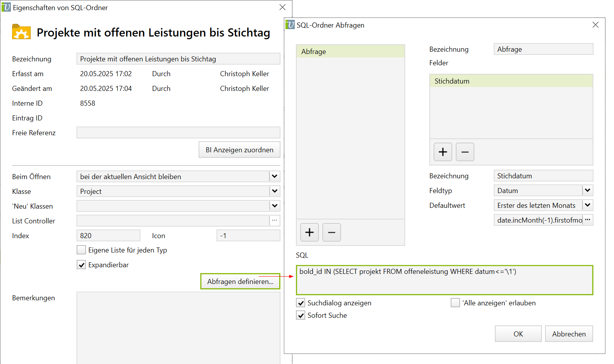This screenshot has height=364, width=614.
Task: Remove the Stichdatum field with the minus button
Action: (465, 152)
